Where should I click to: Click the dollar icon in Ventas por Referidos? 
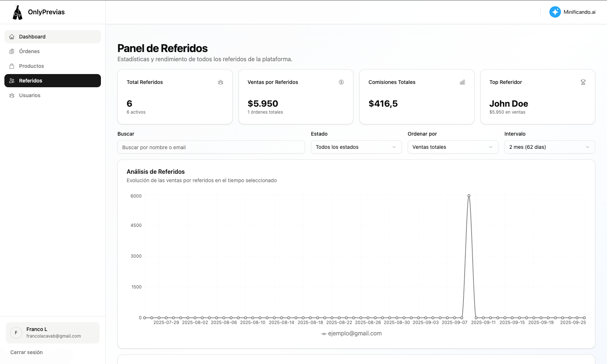coord(341,82)
